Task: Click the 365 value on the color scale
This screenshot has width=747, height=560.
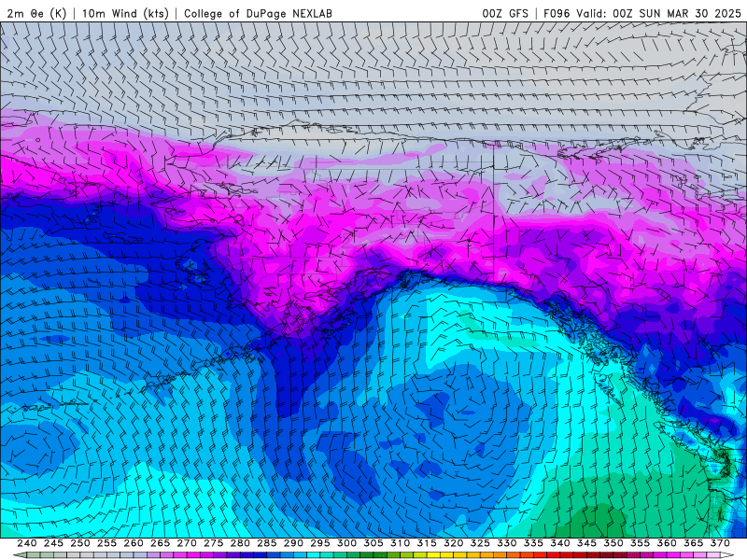Action: (x=694, y=543)
